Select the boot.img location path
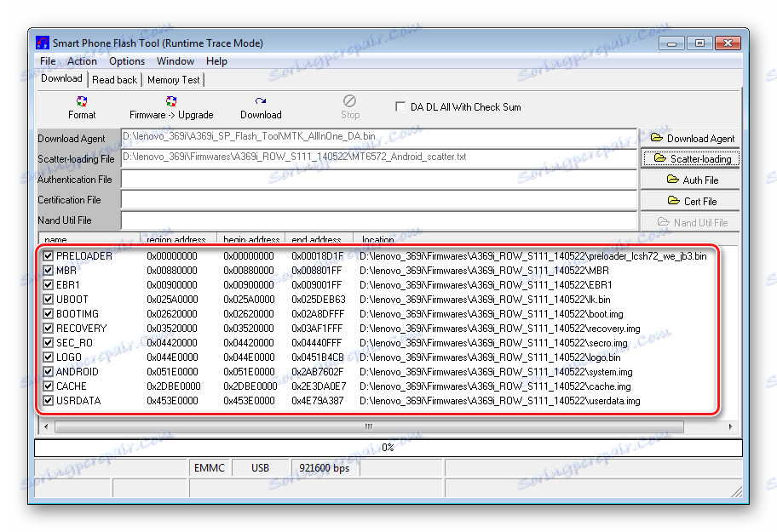777x532 pixels. [492, 314]
